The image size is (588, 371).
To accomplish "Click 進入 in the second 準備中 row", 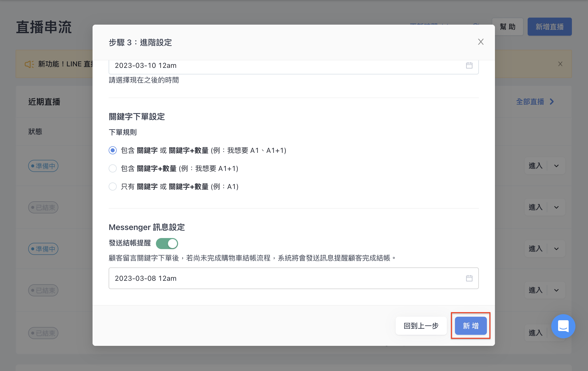I will (535, 249).
